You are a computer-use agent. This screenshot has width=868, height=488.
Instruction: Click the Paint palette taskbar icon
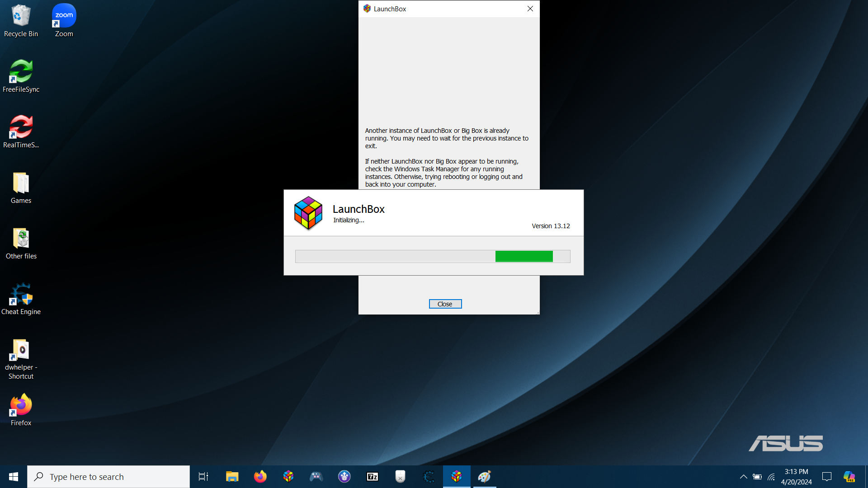coord(485,477)
